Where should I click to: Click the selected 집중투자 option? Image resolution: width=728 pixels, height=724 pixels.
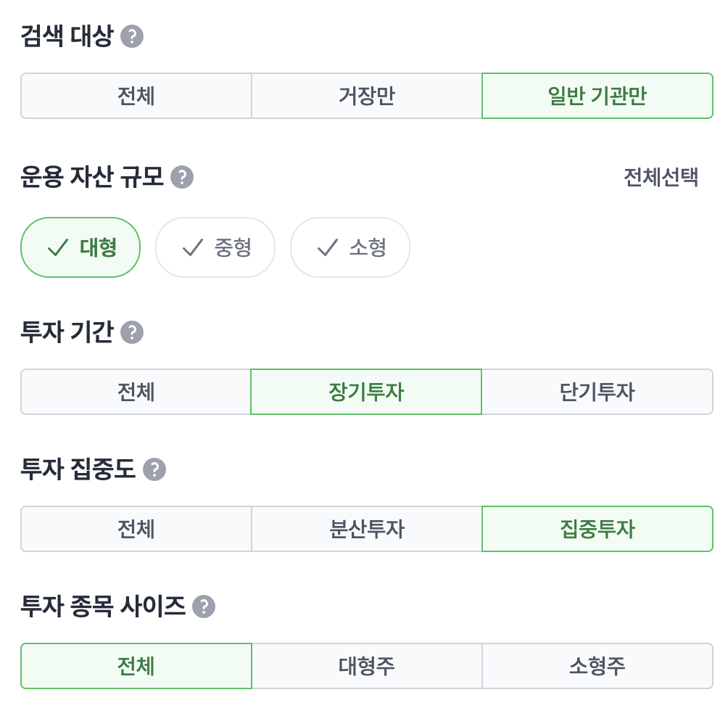(597, 529)
